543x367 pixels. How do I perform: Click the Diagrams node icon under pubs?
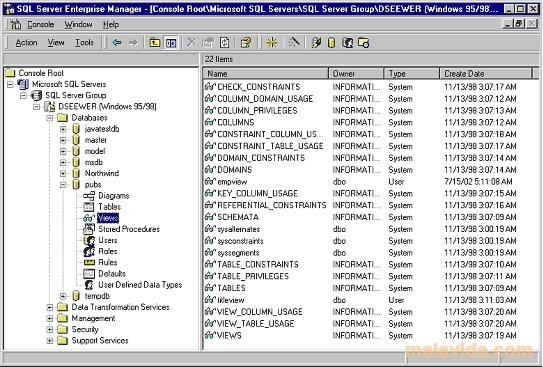tap(89, 196)
